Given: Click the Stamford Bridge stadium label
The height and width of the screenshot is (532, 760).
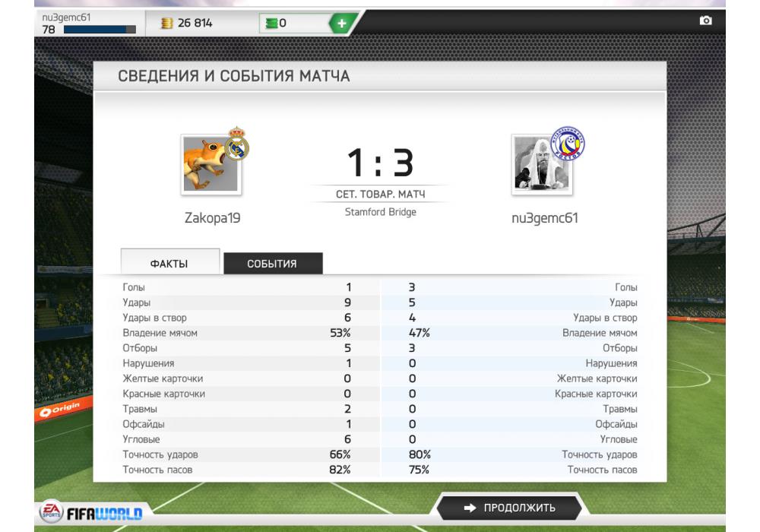Looking at the screenshot, I should click(381, 212).
